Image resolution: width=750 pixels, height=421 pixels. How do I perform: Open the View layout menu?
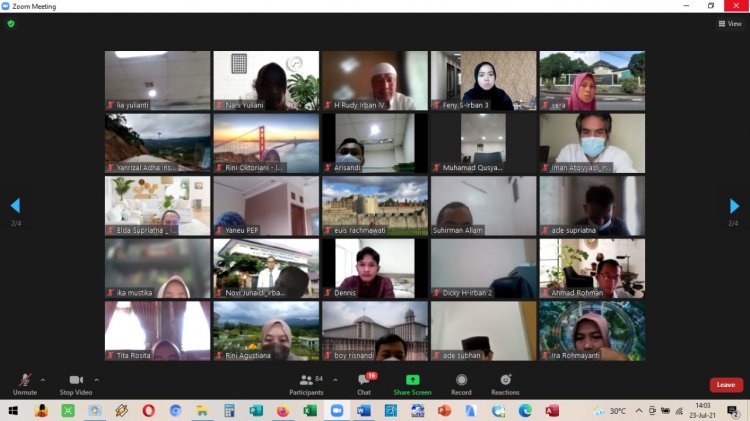[730, 23]
